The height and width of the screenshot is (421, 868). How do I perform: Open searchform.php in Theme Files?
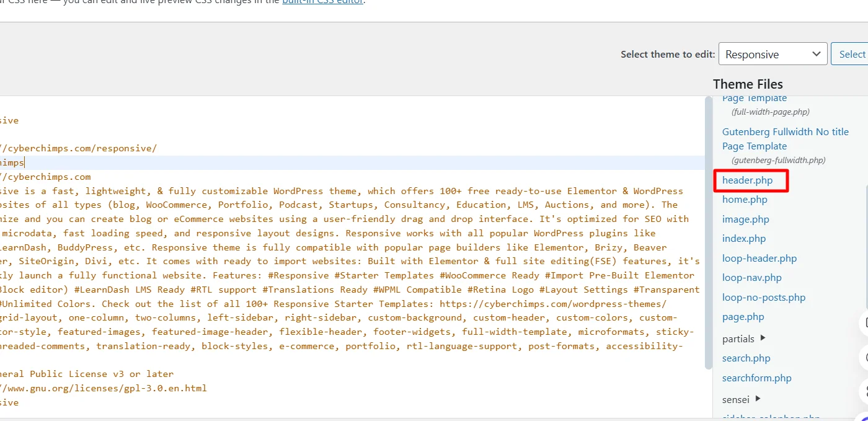point(757,378)
